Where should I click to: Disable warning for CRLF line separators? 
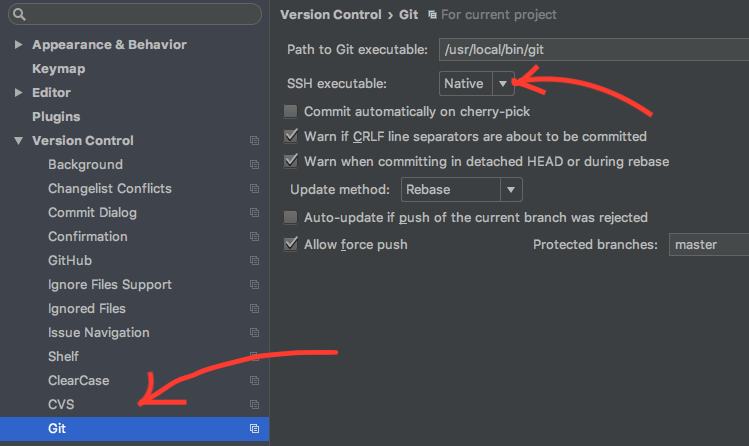(291, 137)
